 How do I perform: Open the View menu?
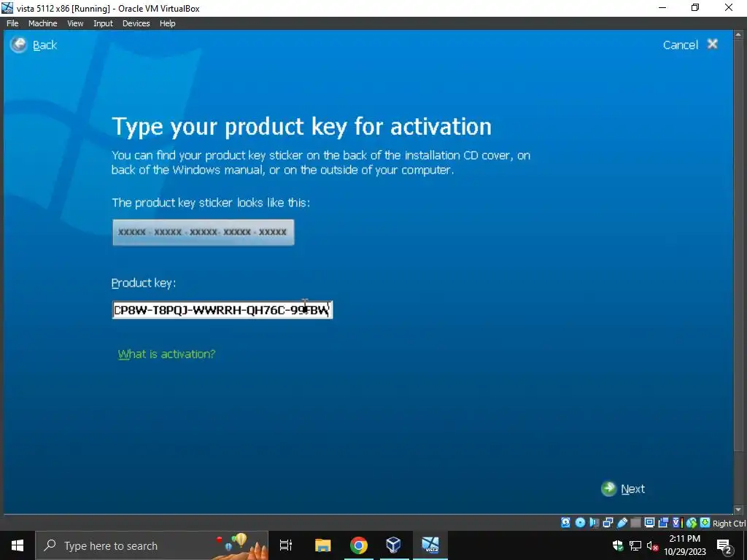pyautogui.click(x=75, y=23)
